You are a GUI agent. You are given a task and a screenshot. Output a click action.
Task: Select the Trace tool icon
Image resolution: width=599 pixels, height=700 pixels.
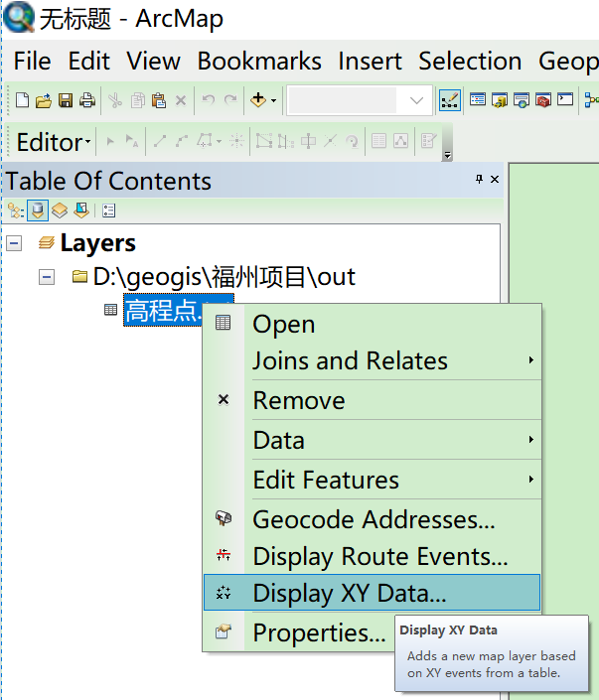click(x=204, y=141)
